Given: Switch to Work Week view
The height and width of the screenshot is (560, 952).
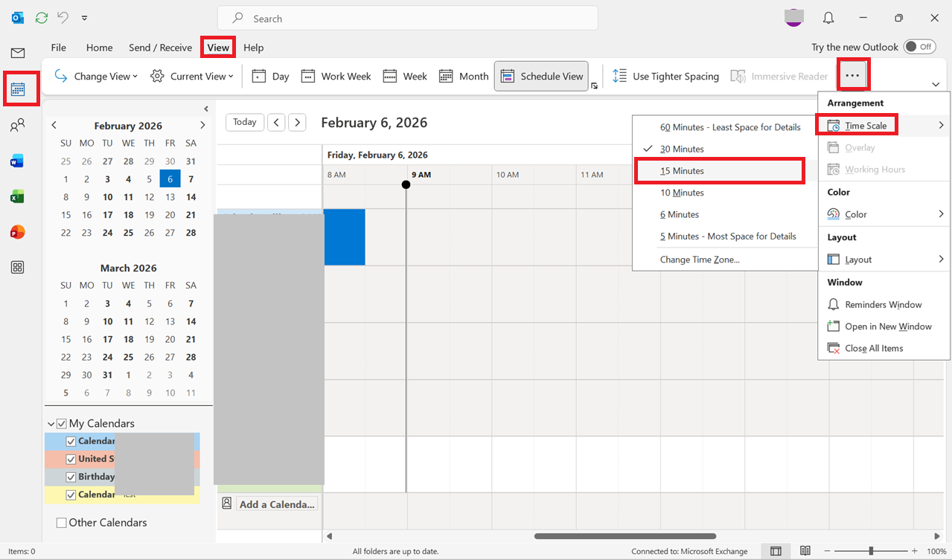Looking at the screenshot, I should (x=336, y=76).
